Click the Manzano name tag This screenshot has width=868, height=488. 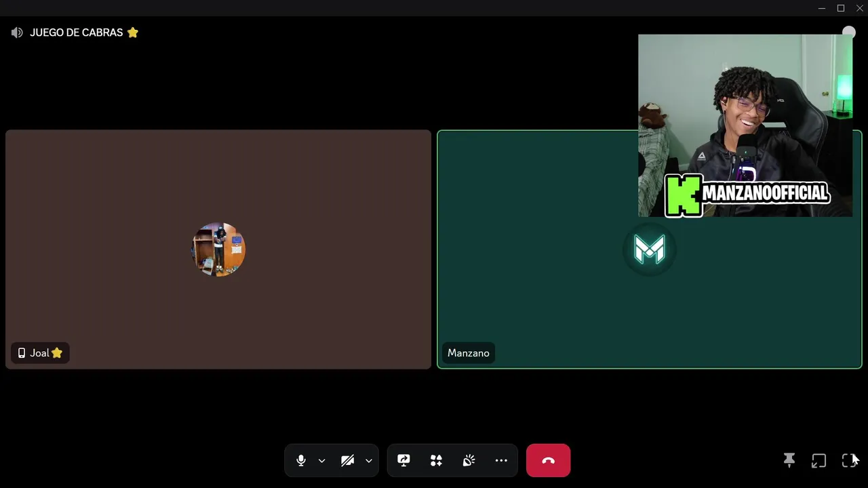pyautogui.click(x=469, y=353)
